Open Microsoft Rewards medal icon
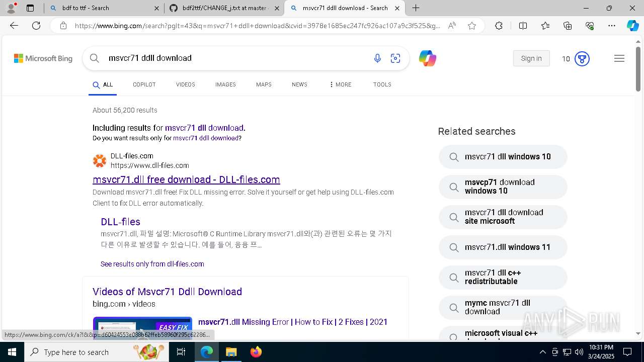 582,59
